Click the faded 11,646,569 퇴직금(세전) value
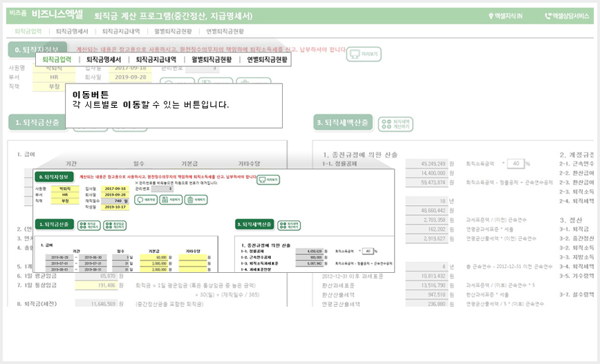Screen dimensions: 600x364 click(97, 304)
